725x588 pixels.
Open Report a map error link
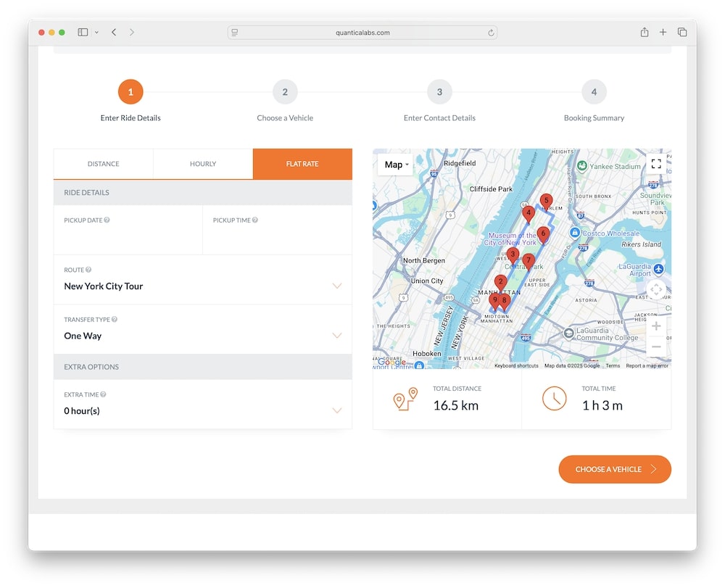pos(647,365)
